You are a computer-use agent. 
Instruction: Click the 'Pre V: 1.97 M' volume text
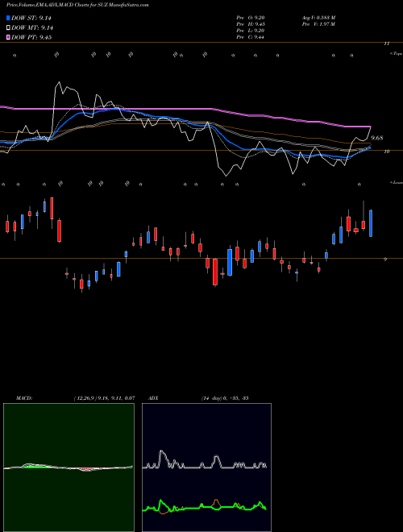click(318, 24)
